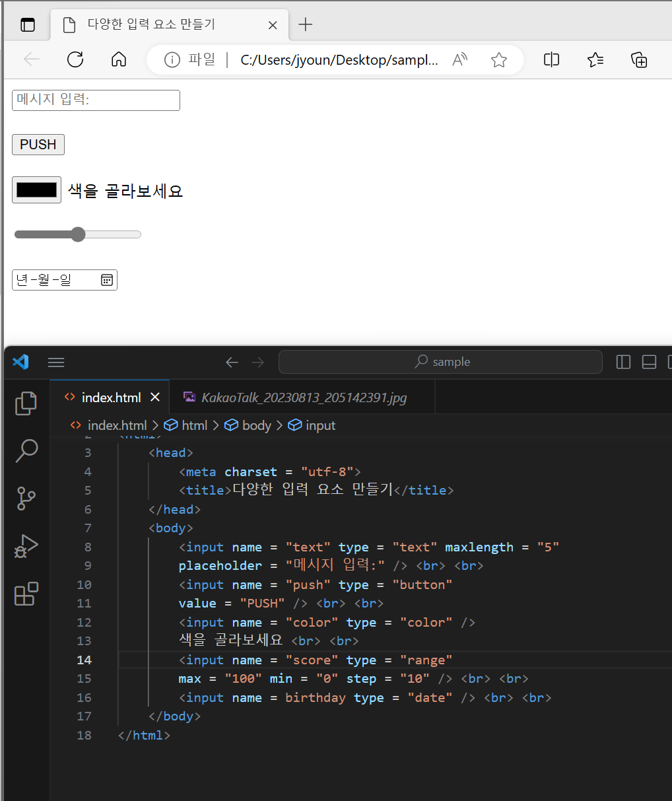Click the score range slider thumb
Viewport: 672px width, 801px height.
coord(78,234)
